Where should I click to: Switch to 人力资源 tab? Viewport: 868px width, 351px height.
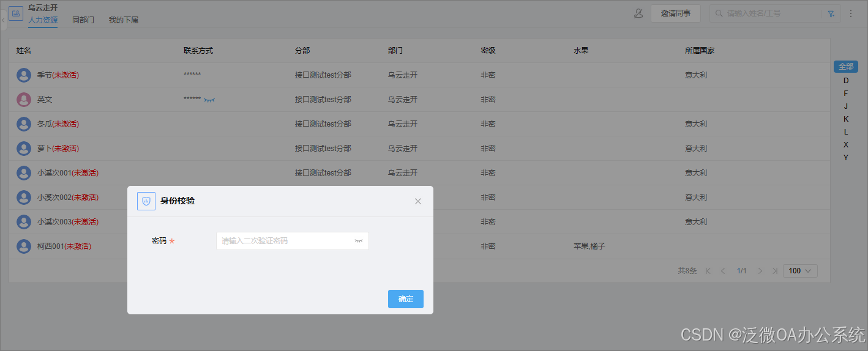tap(43, 20)
